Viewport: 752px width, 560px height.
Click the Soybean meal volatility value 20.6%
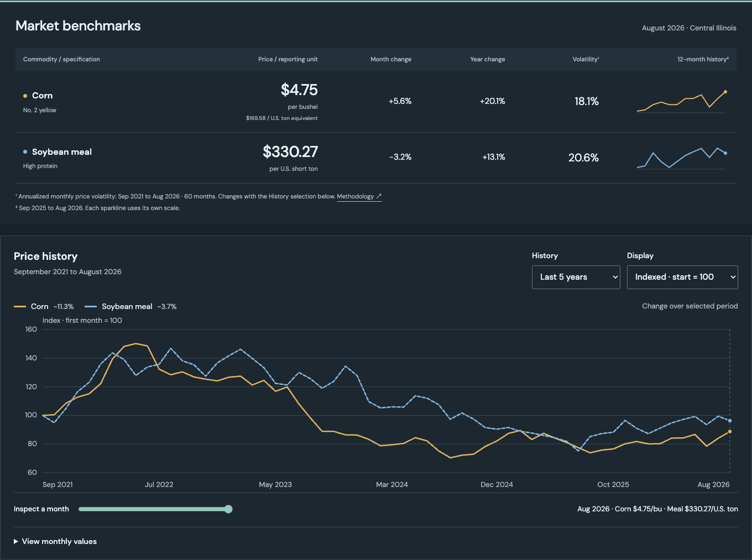pos(584,158)
